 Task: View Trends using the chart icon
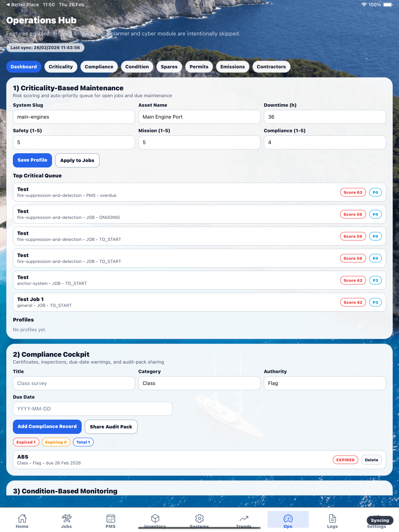(x=244, y=520)
